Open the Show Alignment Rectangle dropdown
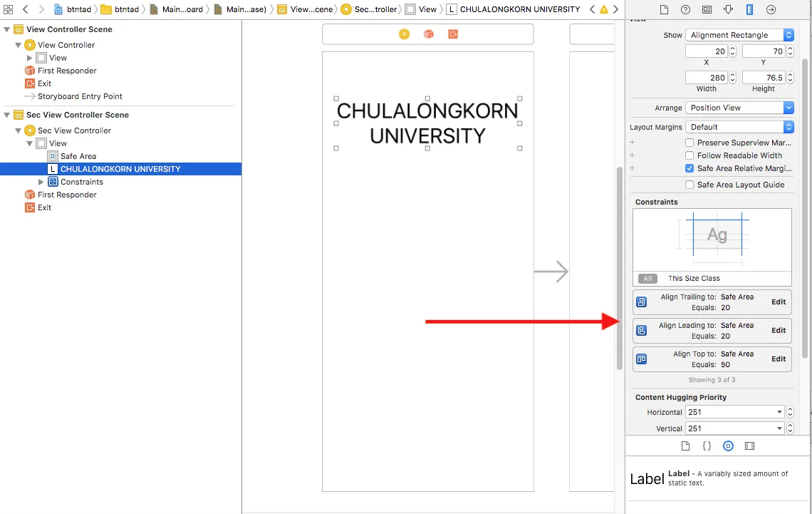 (739, 35)
